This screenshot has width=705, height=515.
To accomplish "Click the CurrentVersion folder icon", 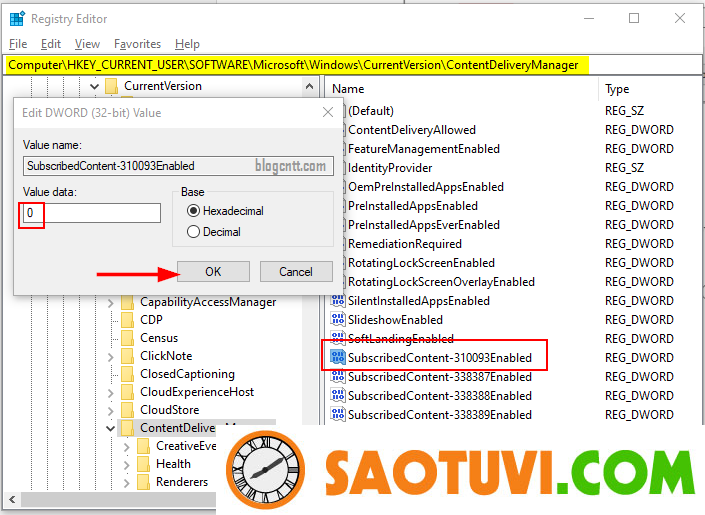I will (112, 86).
